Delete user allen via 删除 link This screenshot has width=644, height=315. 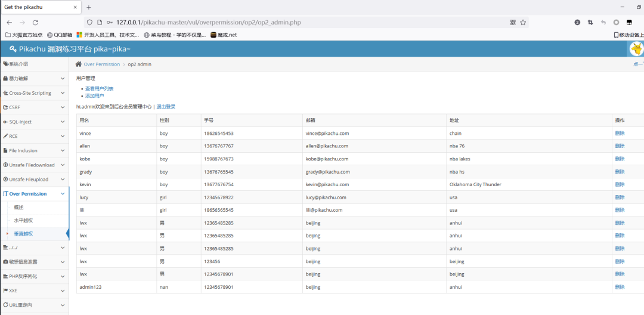coord(620,146)
